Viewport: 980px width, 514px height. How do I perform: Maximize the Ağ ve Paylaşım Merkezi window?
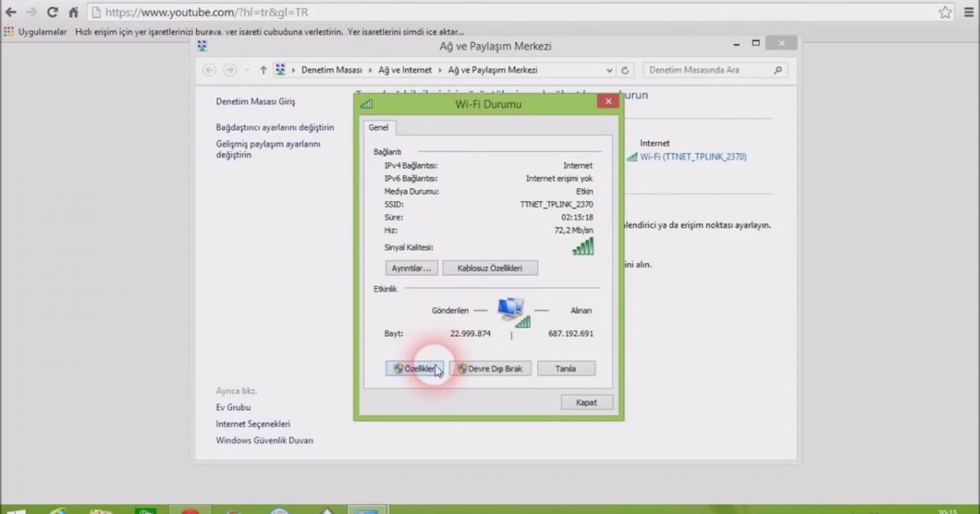(x=756, y=44)
